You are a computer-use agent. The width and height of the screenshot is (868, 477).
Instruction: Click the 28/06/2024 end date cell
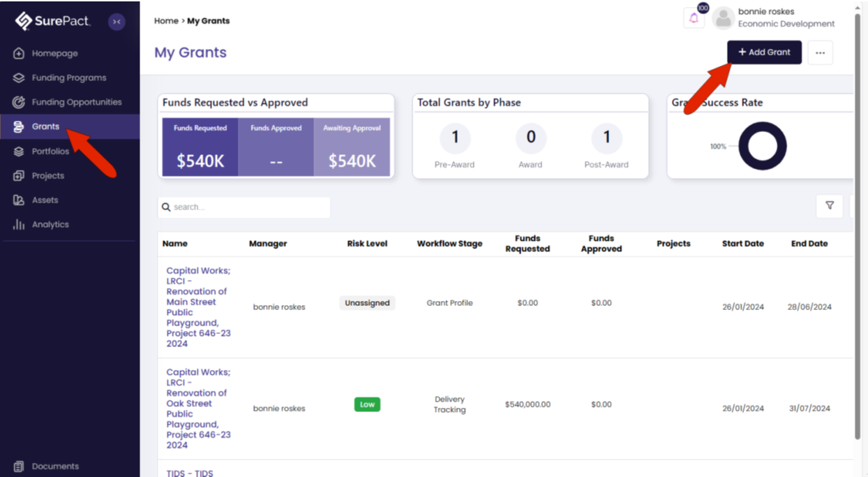point(809,307)
